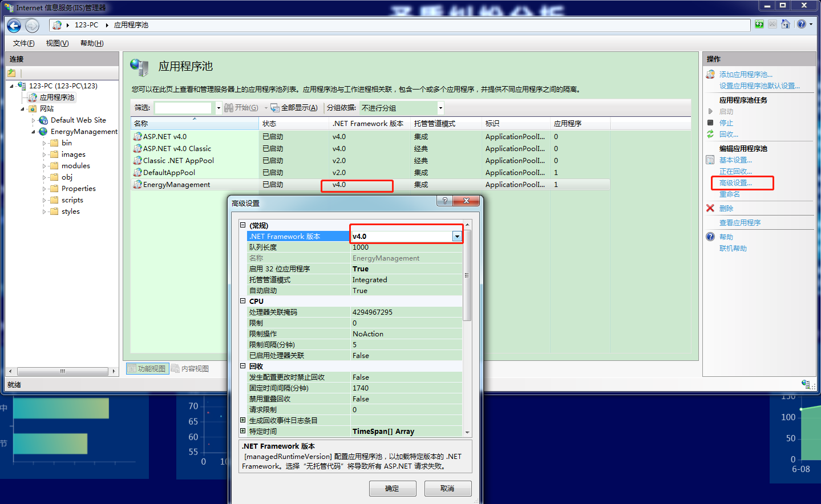Click the 停止 square icon in actions

710,123
